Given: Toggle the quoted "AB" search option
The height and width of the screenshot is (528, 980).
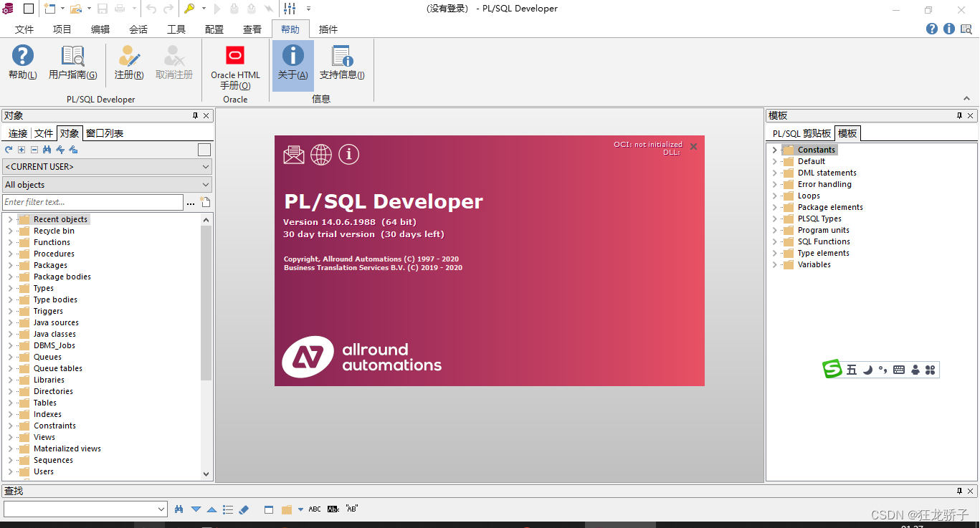Looking at the screenshot, I should click(352, 509).
